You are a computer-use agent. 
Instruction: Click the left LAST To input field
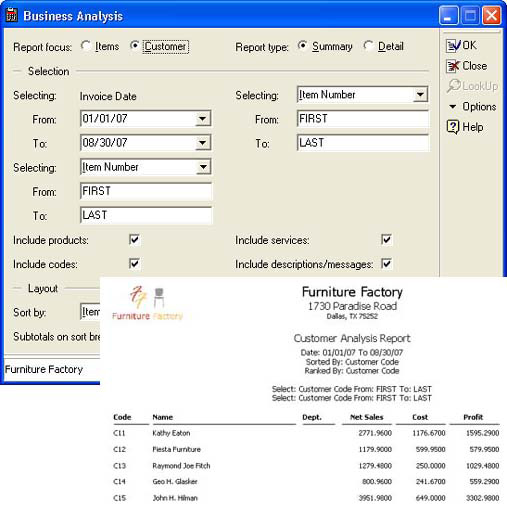coord(146,215)
